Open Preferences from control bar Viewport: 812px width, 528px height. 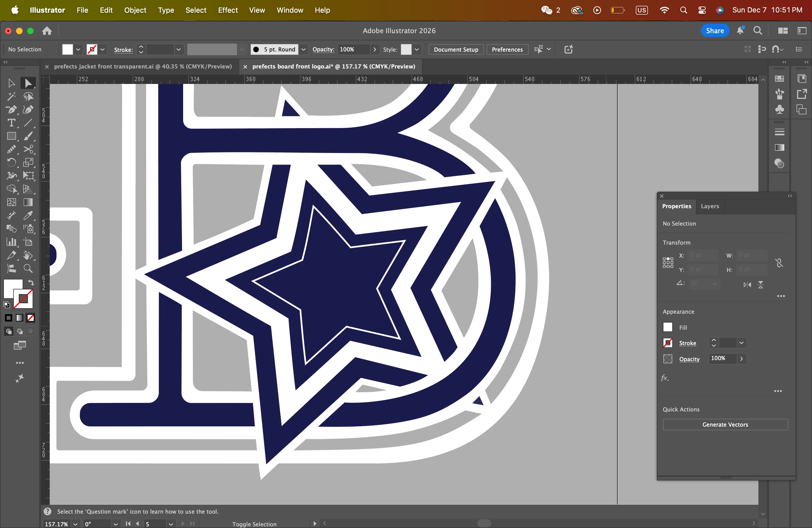(x=507, y=49)
